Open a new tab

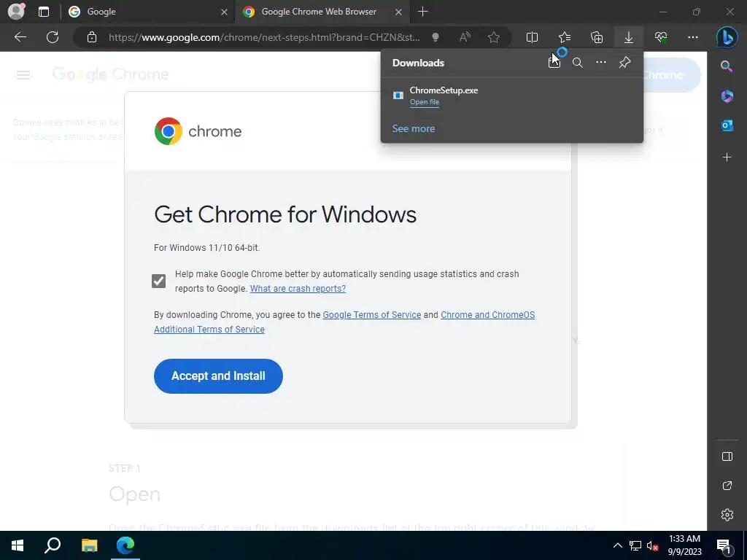click(x=422, y=12)
